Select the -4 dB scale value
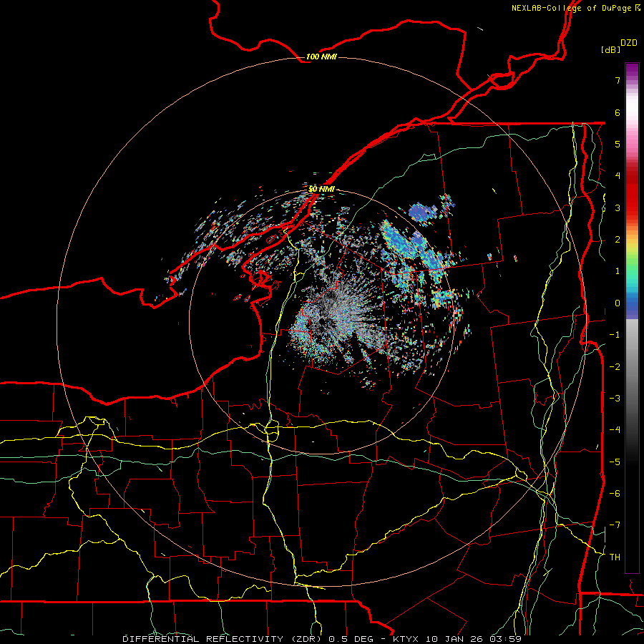 point(615,429)
